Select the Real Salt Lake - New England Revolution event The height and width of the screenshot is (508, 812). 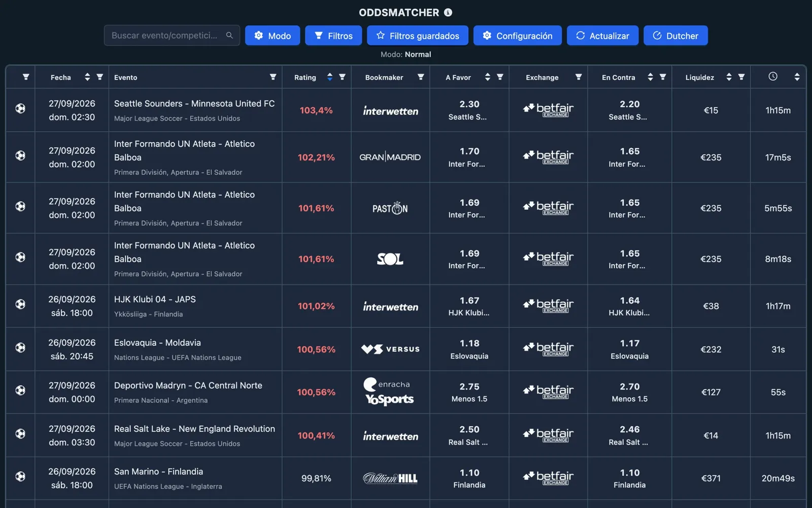coord(194,429)
